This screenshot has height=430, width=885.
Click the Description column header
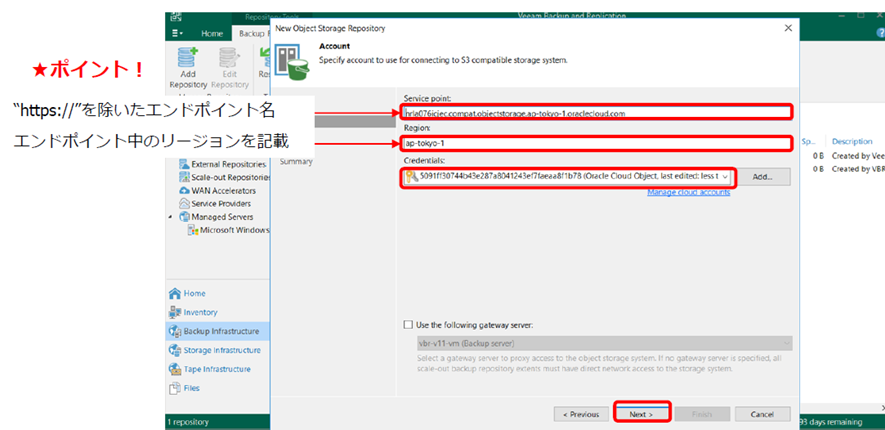point(852,142)
